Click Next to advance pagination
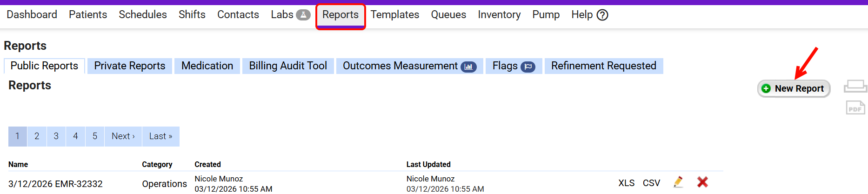 point(123,136)
